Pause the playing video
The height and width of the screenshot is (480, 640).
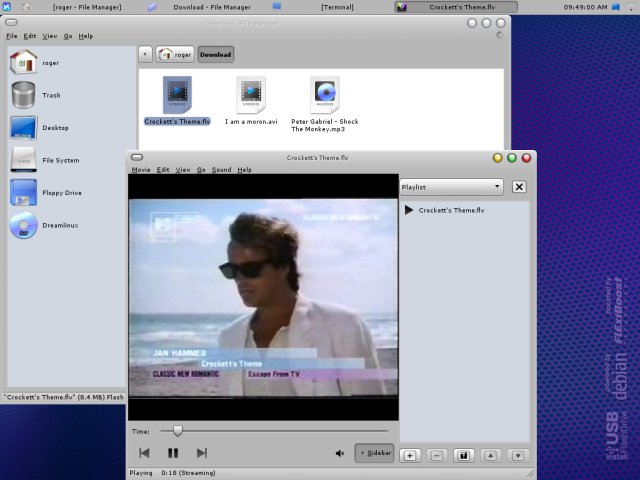tap(173, 453)
